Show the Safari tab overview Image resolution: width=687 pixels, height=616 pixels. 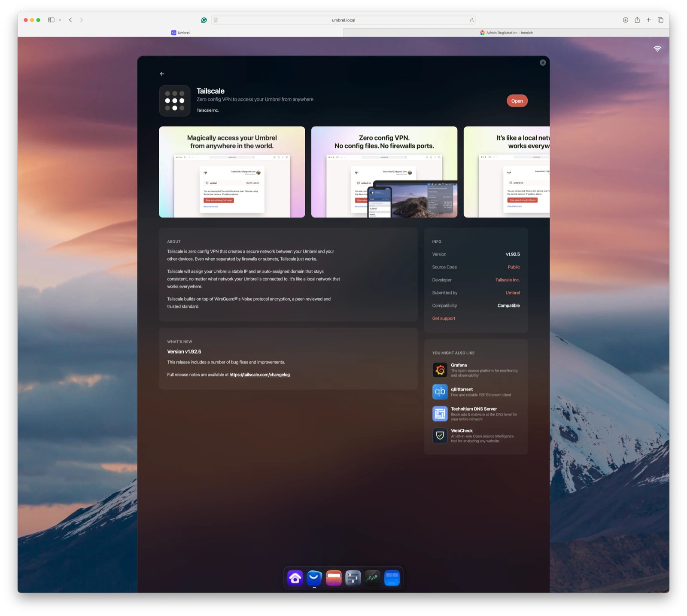(x=660, y=20)
